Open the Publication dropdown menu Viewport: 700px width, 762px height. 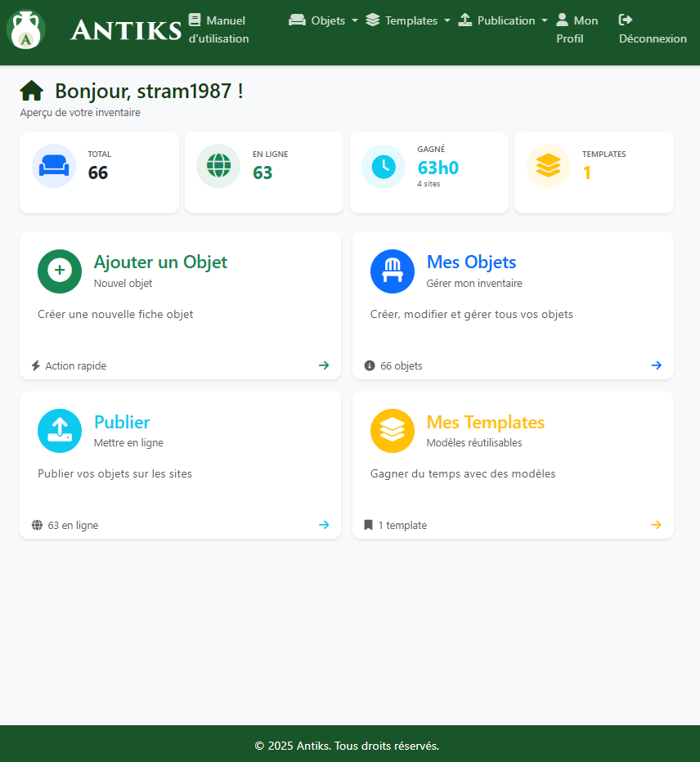click(x=503, y=20)
